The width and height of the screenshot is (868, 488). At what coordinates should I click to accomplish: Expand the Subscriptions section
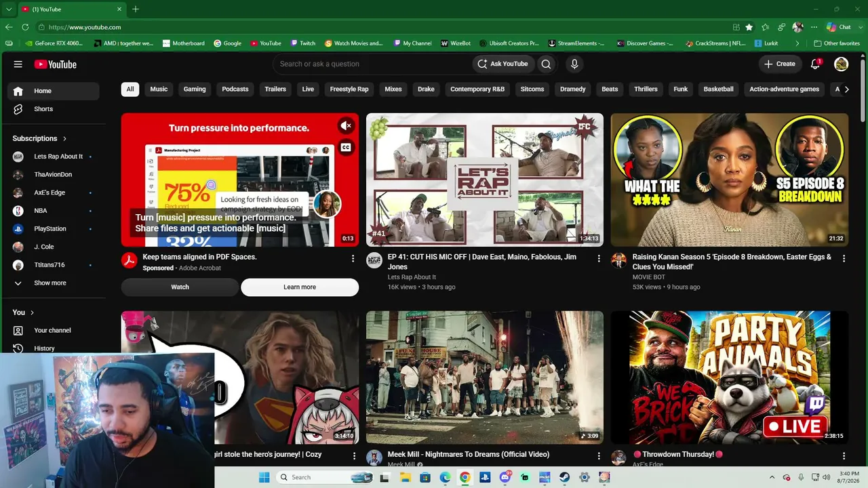40,138
